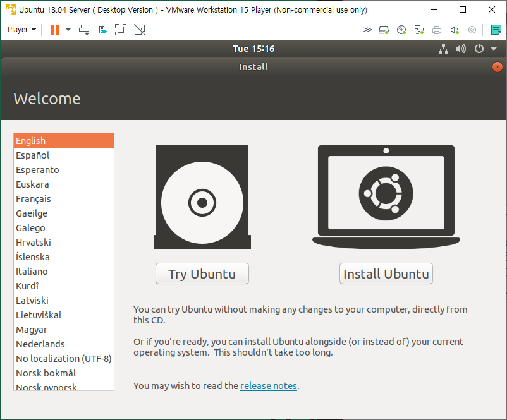The width and height of the screenshot is (507, 420).
Task: Select Magyar in the language list
Action: point(64,330)
